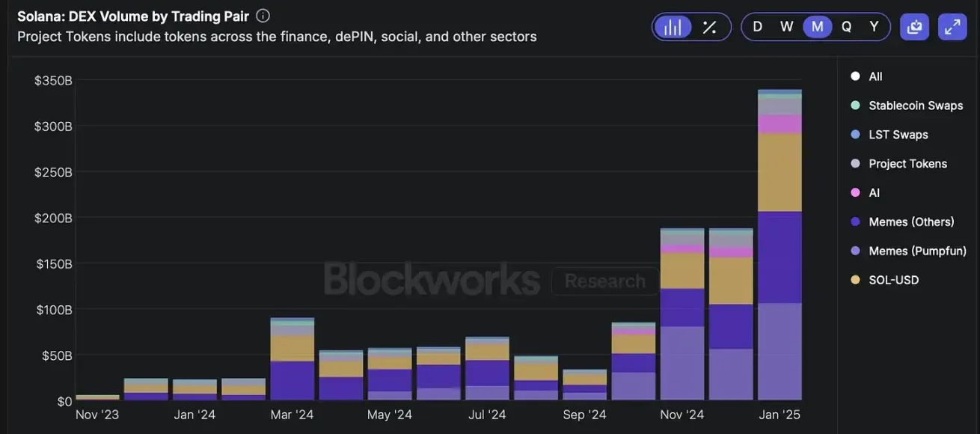
Task: Click the Project Tokens legend dot
Action: (x=855, y=164)
